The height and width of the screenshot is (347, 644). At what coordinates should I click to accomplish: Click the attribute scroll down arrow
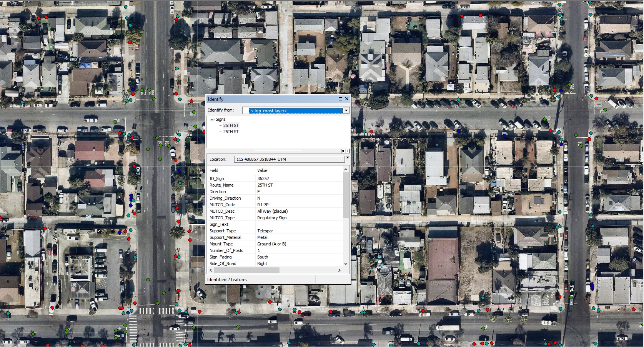346,264
